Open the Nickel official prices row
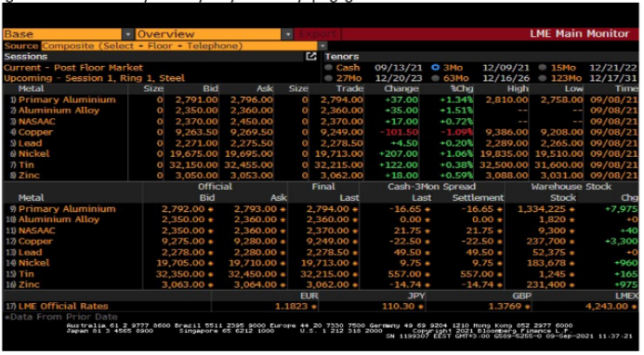Viewport: 644px width, 355px height. point(321,263)
